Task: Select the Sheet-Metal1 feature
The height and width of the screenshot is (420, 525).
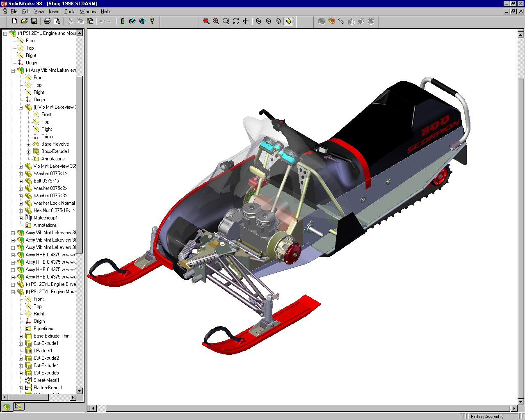Action: coord(46,380)
